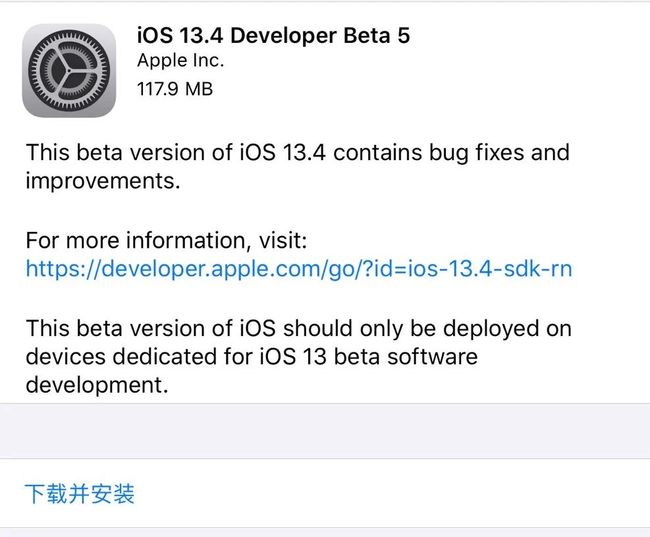Click 'ios-13.4-sdk-rn' part of the URL
Screen dimensions: 650x537
(x=490, y=269)
